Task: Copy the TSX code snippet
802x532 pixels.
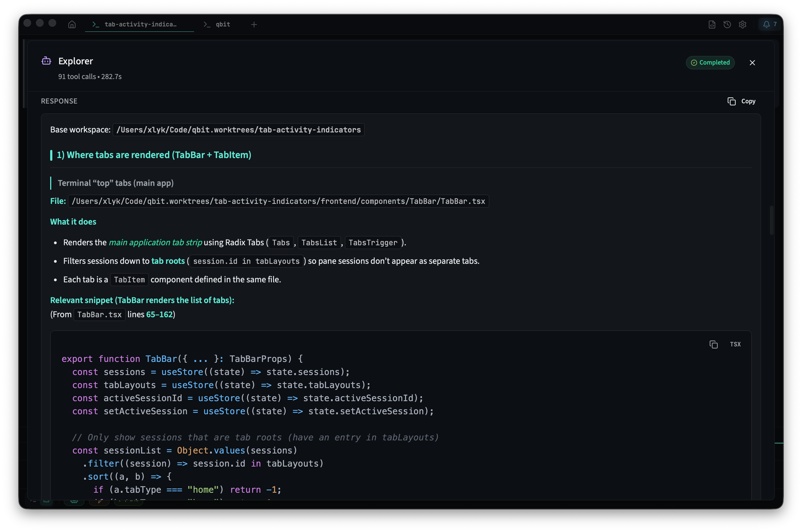Action: (x=713, y=344)
